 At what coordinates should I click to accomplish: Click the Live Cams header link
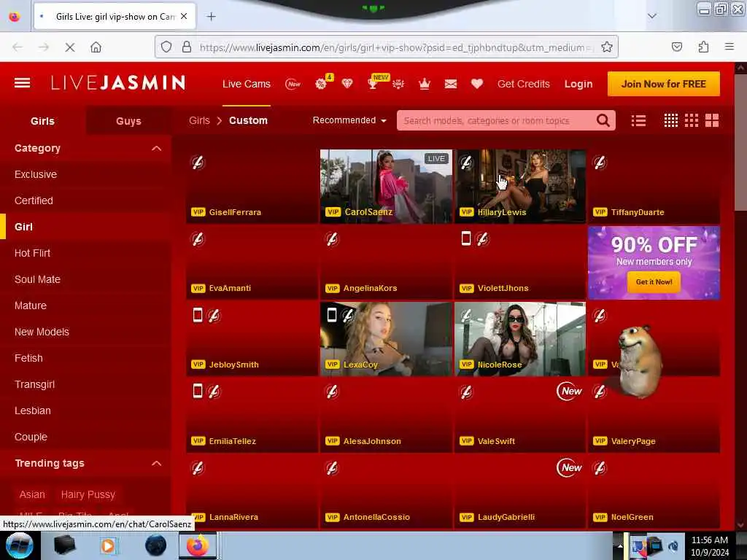tap(247, 84)
